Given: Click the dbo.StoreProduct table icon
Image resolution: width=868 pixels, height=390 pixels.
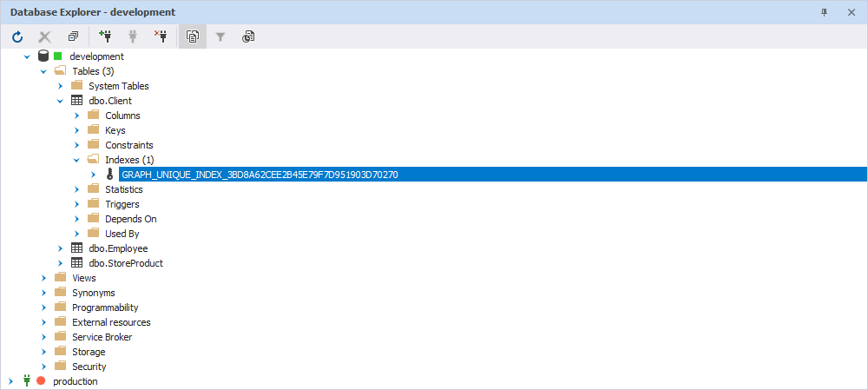Looking at the screenshot, I should pos(77,263).
